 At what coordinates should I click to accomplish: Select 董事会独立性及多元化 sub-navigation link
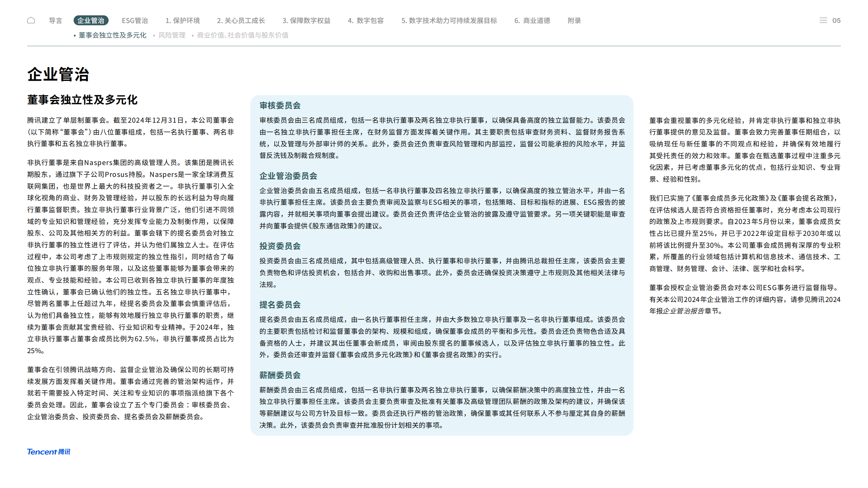(x=112, y=35)
